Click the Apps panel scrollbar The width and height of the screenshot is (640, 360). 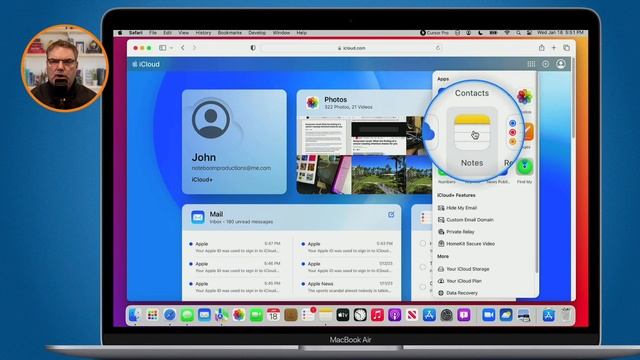536,173
